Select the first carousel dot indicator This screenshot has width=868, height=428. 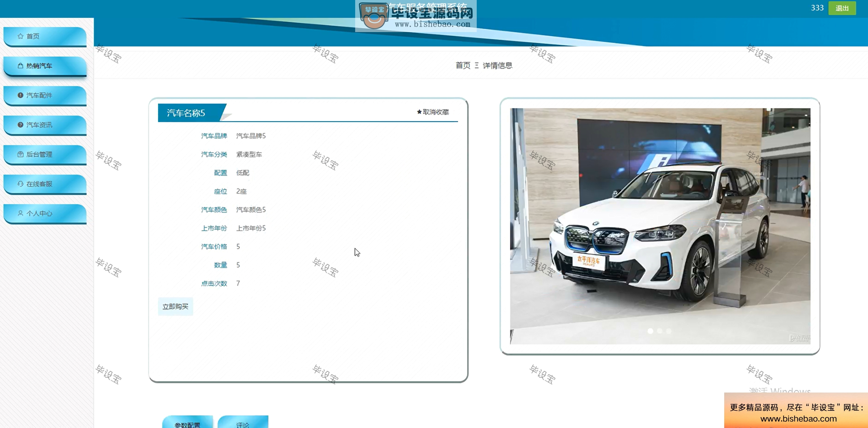pos(650,331)
